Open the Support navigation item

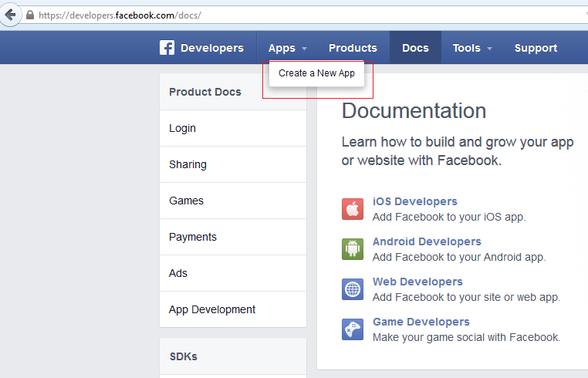[536, 48]
